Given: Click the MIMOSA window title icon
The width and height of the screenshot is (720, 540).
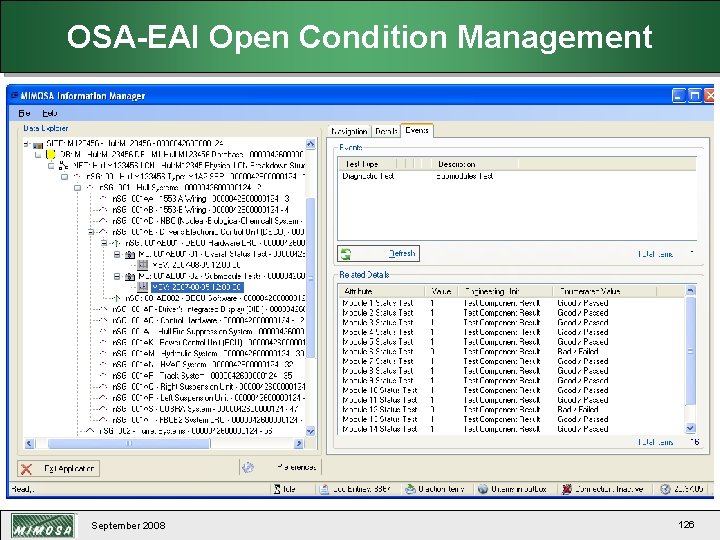Looking at the screenshot, I should (14, 96).
